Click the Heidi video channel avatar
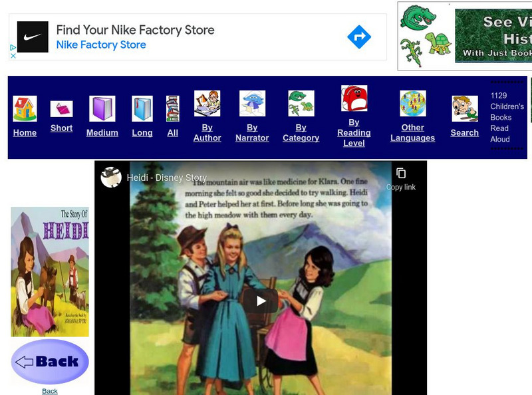 (112, 178)
